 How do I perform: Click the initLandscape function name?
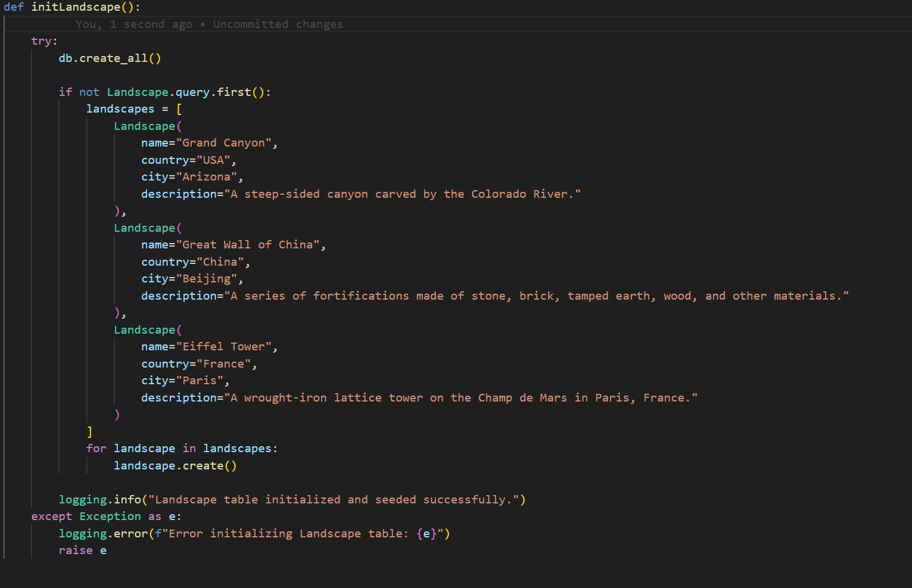click(76, 7)
